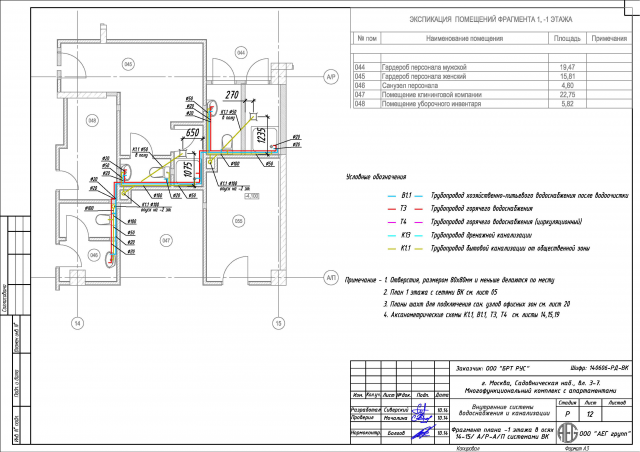The image size is (640, 452).
Task: Click the checker name 'Мочалина'
Action: pyautogui.click(x=396, y=418)
